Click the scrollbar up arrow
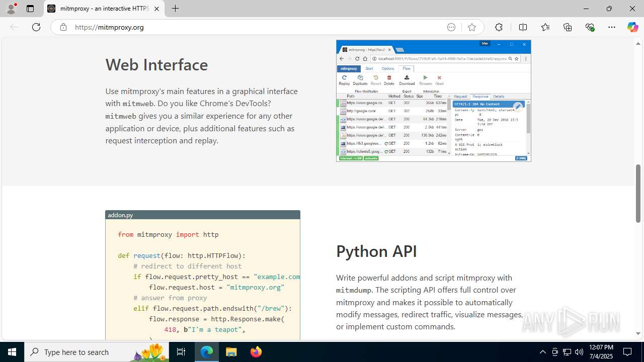Screen dimensions: 644x362 (x=638, y=43)
